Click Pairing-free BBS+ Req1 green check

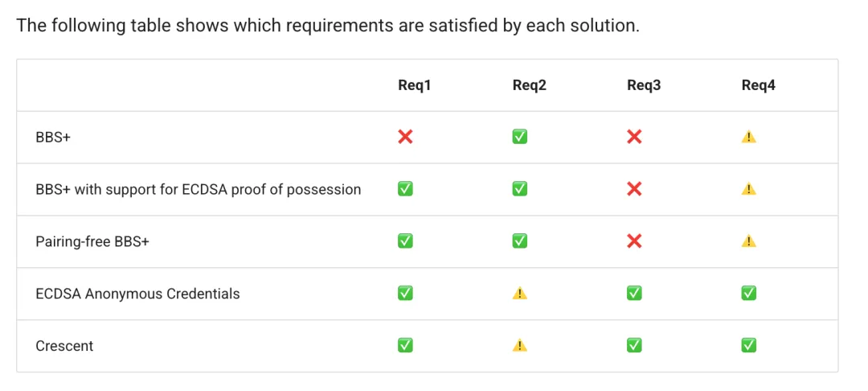[x=405, y=241]
